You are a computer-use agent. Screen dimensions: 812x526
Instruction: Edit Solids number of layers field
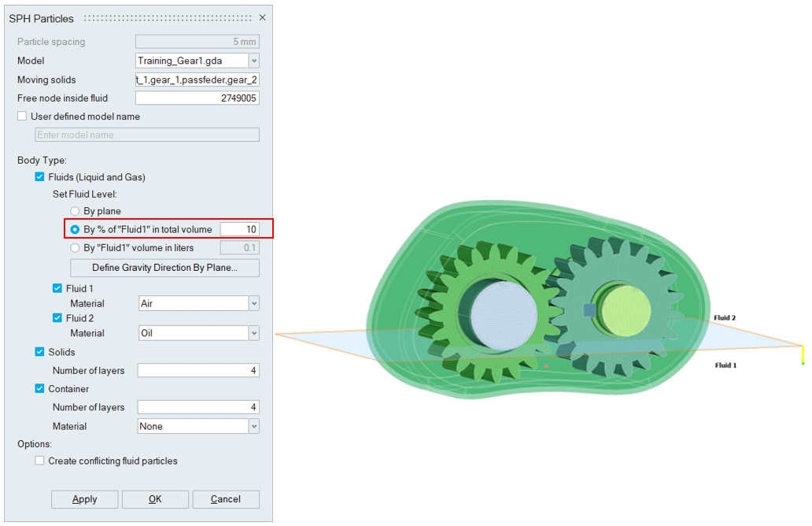point(197,370)
